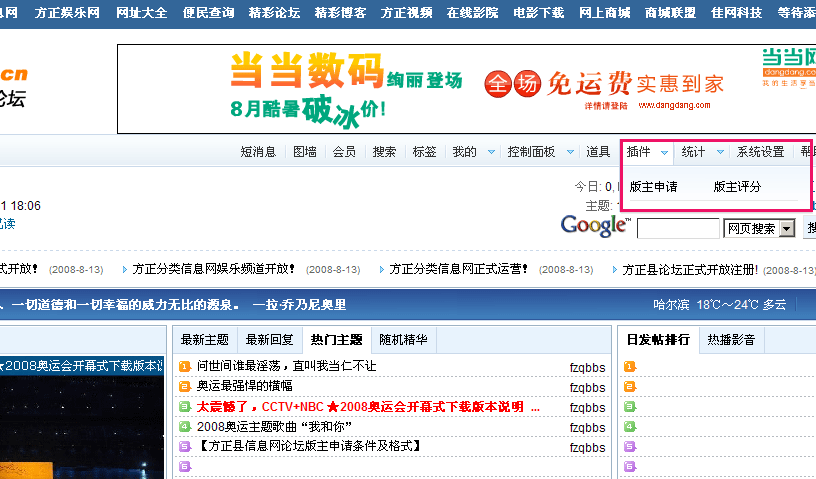Open the 道具 menu item
The width and height of the screenshot is (816, 479).
(x=598, y=152)
